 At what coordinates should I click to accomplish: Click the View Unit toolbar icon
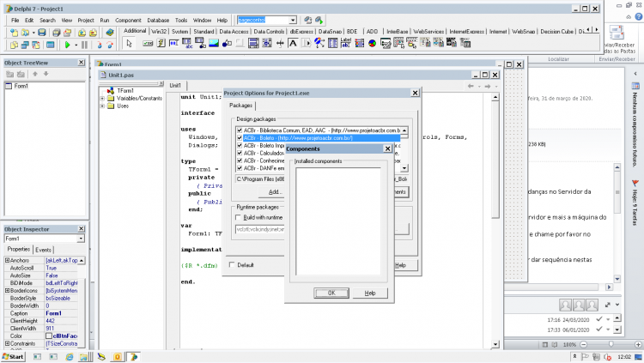coord(14,45)
